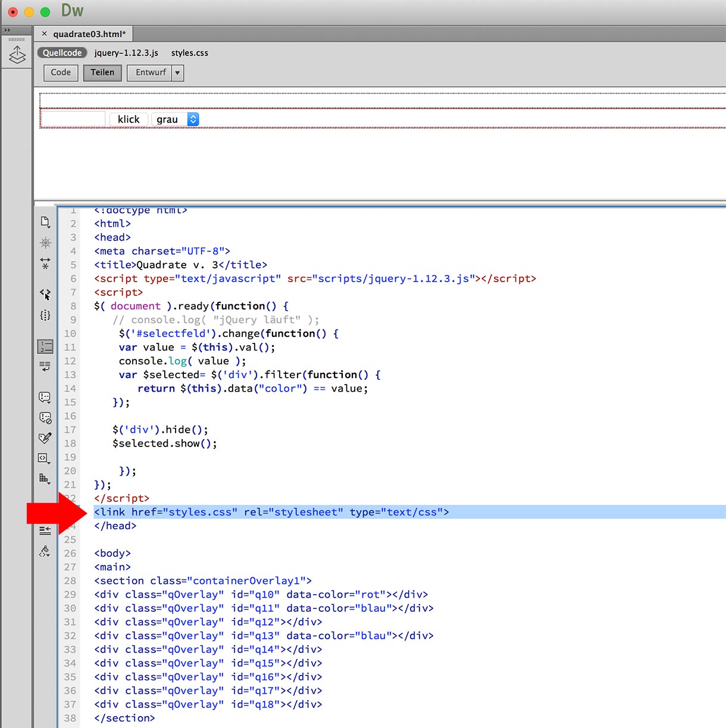Image resolution: width=726 pixels, height=728 pixels.
Task: Click the Wrap Tag pencil icon
Action: [x=45, y=438]
